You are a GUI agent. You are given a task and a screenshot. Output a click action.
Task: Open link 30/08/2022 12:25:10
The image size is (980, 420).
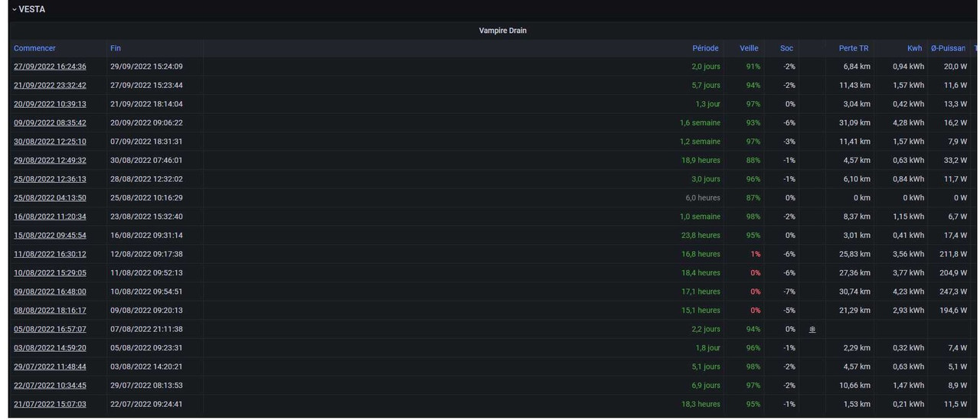(x=50, y=142)
